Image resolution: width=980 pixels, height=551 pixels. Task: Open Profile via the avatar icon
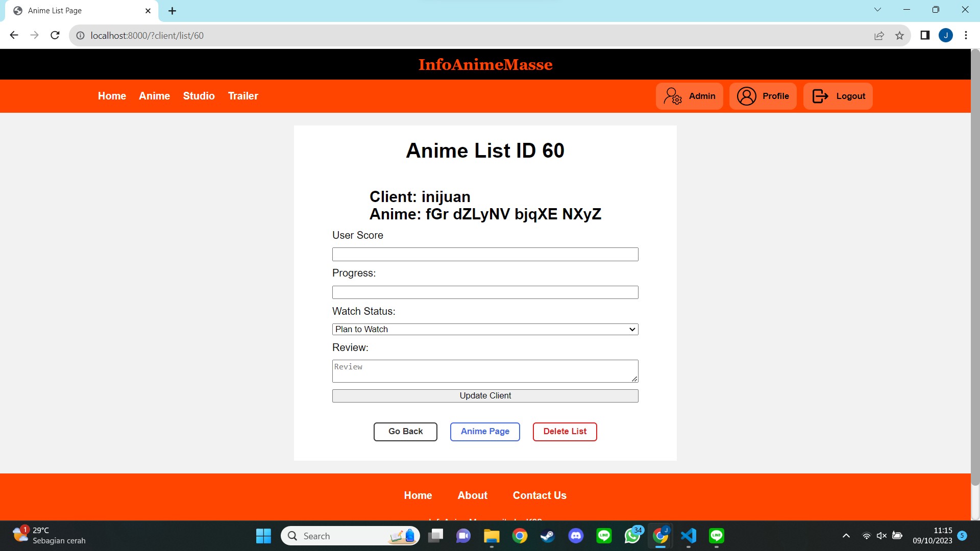point(746,96)
